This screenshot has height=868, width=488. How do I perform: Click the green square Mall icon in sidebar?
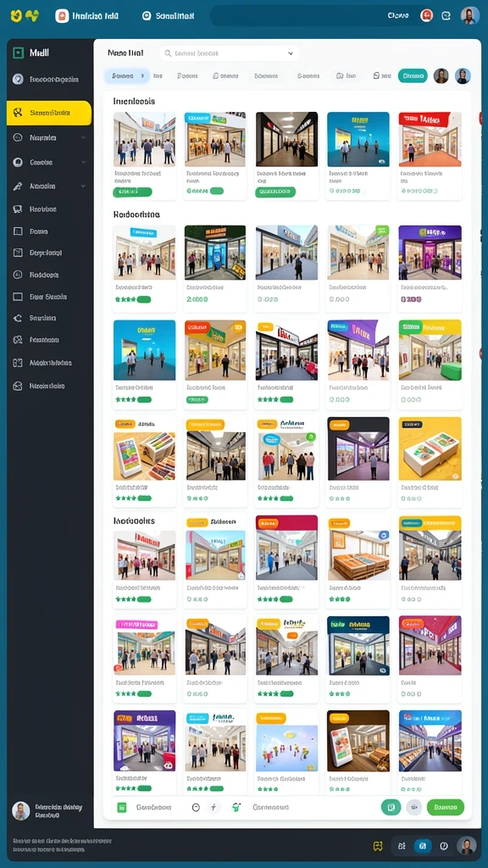[x=18, y=53]
